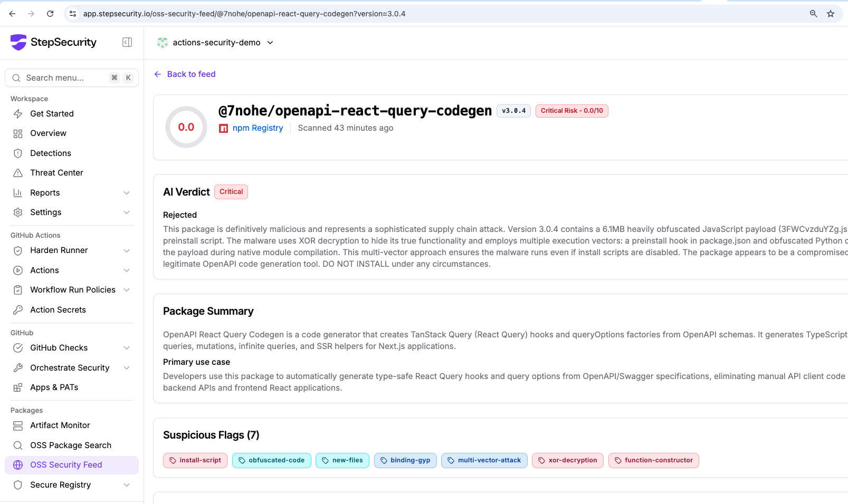Click the Orchestrate Security wrench icon
Viewport: 848px width, 504px height.
[x=18, y=368]
